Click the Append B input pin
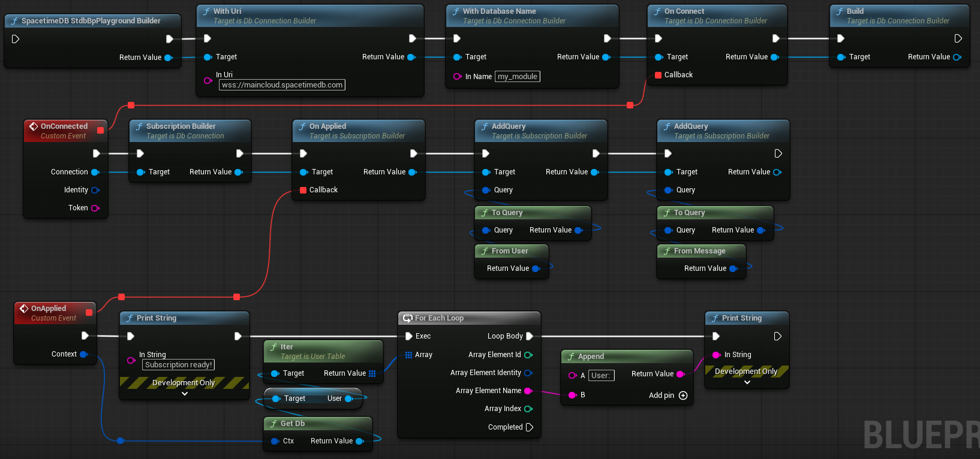Image resolution: width=980 pixels, height=459 pixels. [572, 395]
